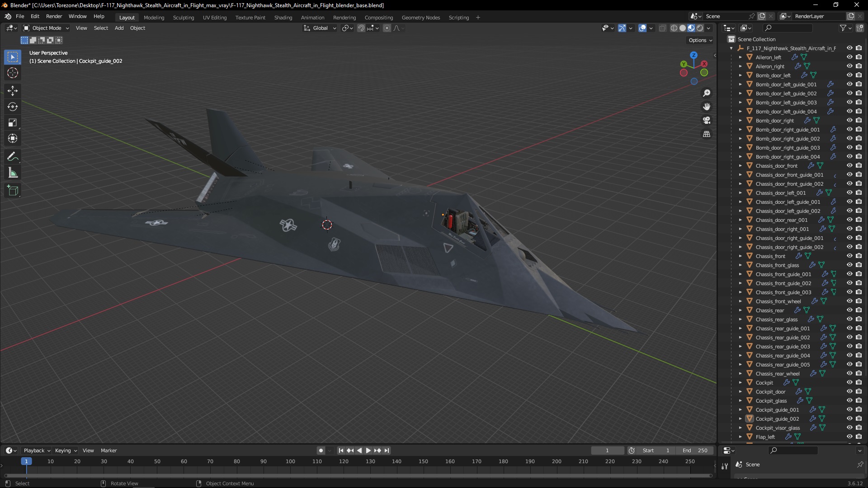Activate the Select Box tool
Image resolution: width=868 pixels, height=488 pixels.
coord(13,57)
